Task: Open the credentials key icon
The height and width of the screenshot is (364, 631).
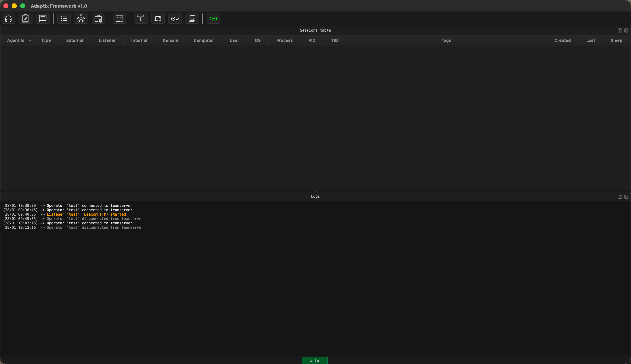Action: click(x=175, y=19)
